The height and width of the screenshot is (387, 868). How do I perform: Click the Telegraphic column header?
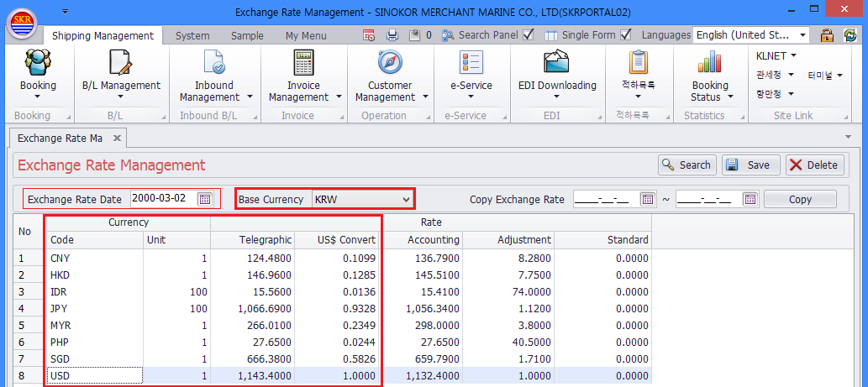click(252, 240)
